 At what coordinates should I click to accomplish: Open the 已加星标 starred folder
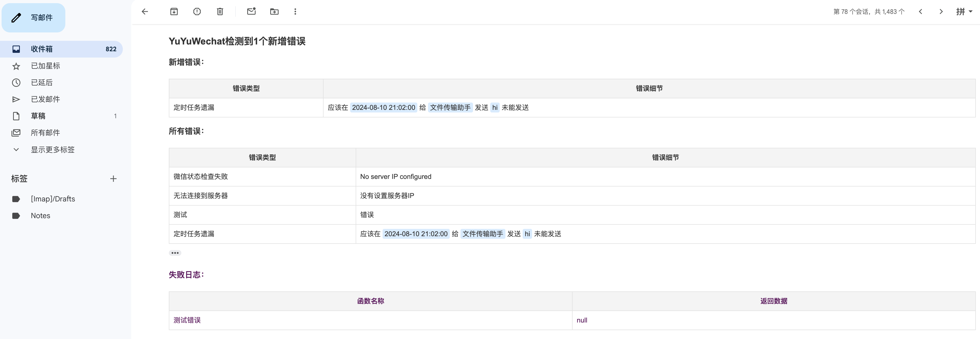45,66
